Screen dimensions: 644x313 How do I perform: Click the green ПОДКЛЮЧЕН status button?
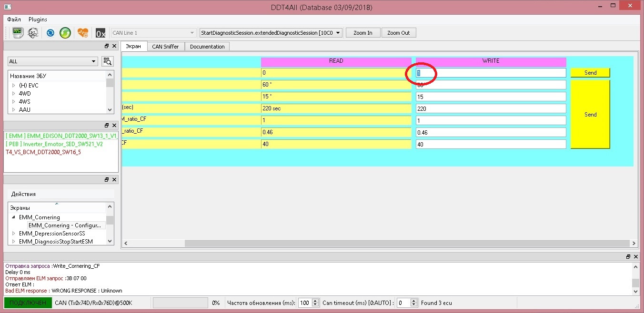click(x=28, y=303)
